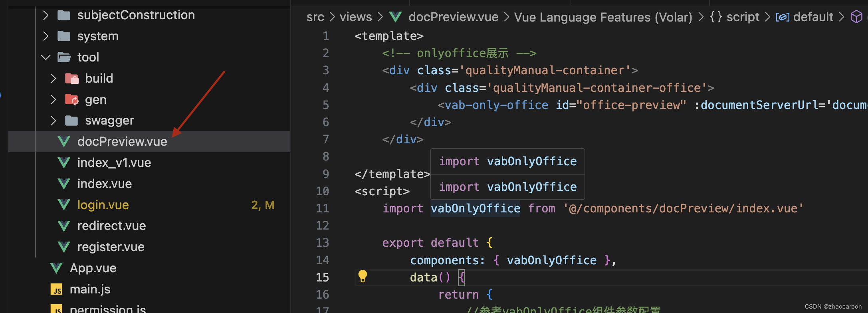Click the 'src' breadcrumb segment
Viewport: 868px width, 313px height.
[x=315, y=17]
